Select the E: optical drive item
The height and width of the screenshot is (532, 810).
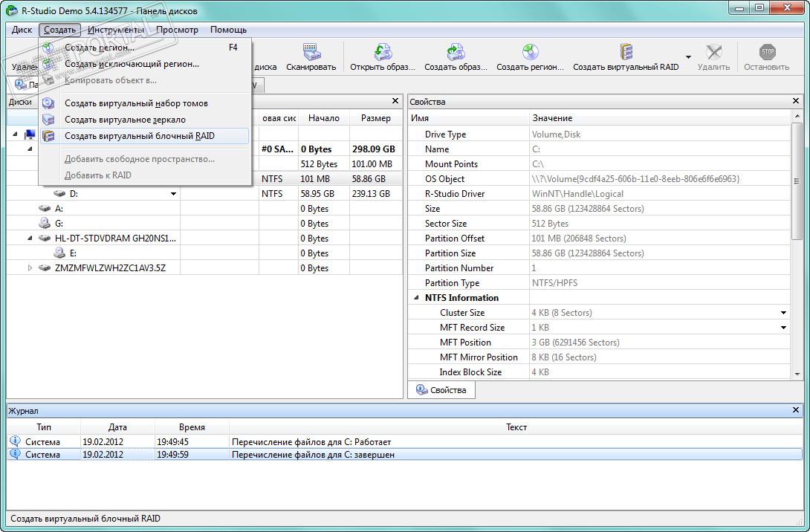73,253
